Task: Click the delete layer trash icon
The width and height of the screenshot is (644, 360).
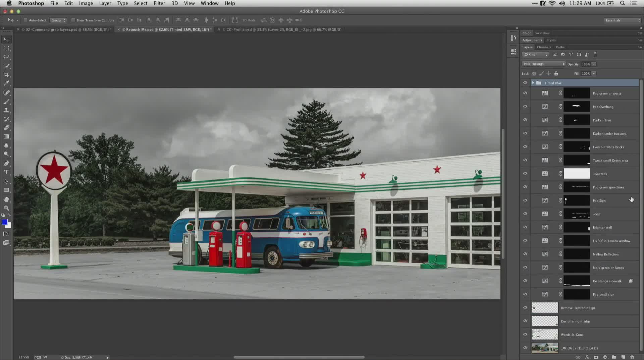Action: (632, 357)
